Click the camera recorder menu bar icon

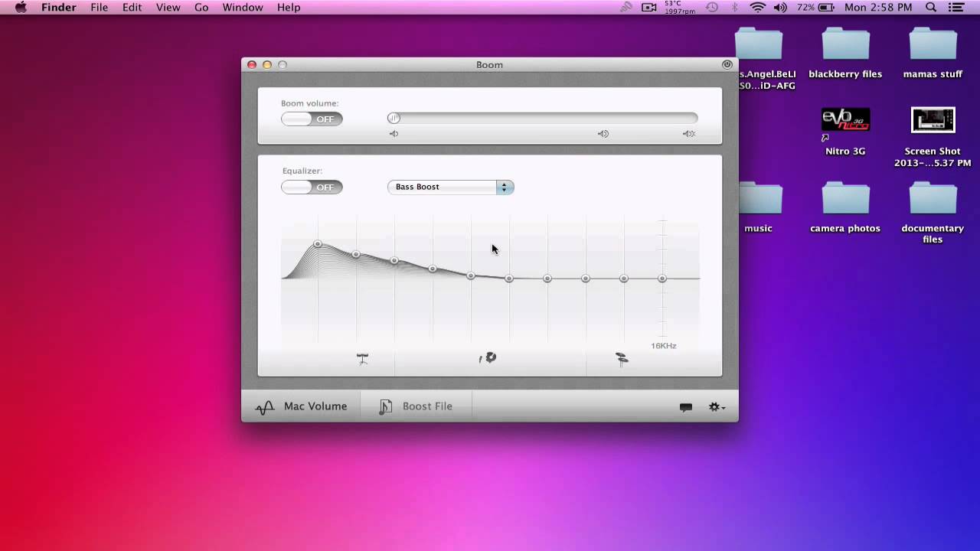649,8
